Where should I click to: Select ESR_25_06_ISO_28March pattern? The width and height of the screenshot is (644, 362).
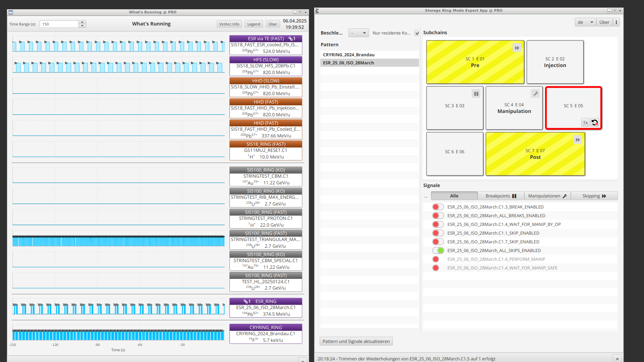369,63
